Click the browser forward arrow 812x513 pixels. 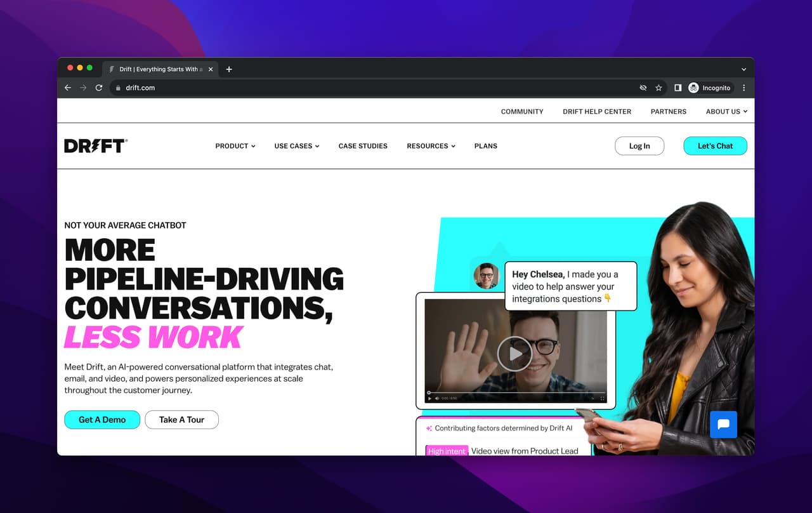click(83, 88)
